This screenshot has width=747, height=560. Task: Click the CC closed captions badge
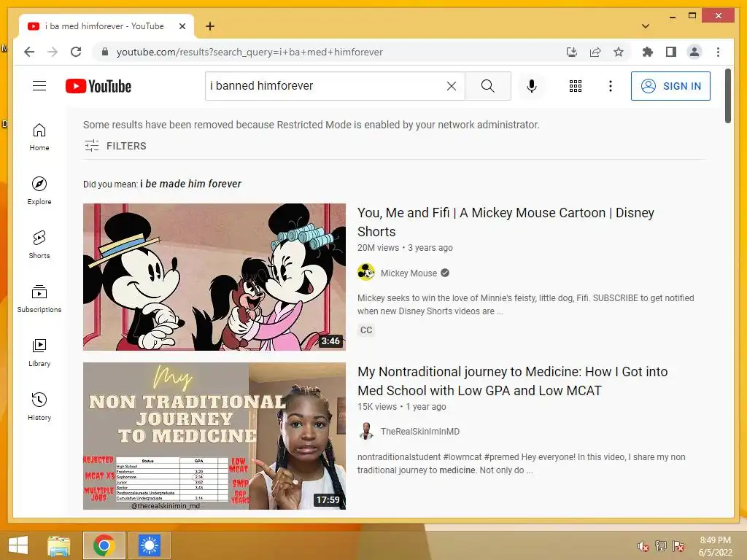point(366,330)
